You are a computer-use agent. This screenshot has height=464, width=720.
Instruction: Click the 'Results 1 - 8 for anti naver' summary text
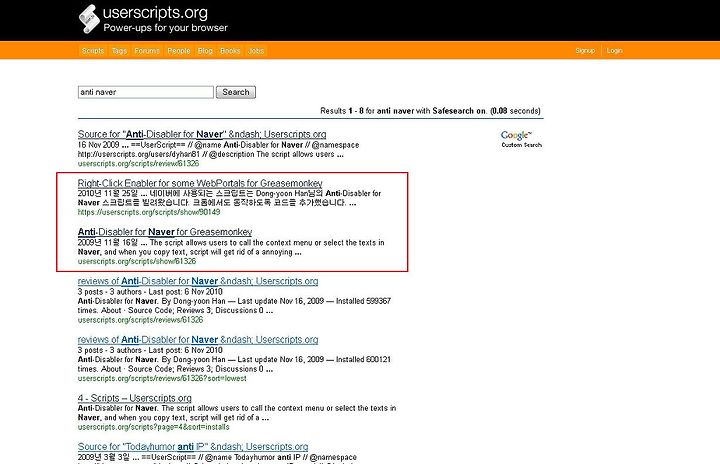[x=430, y=111]
